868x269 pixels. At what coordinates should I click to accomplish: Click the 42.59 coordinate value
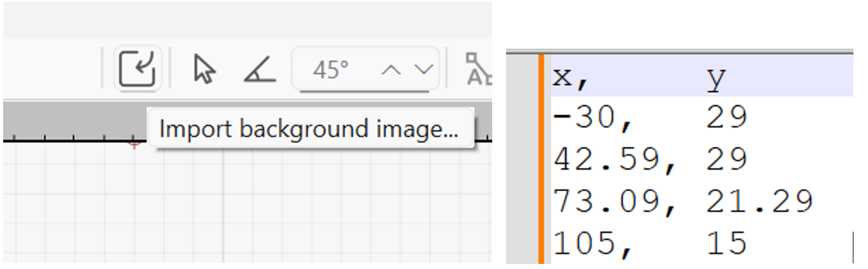click(607, 160)
